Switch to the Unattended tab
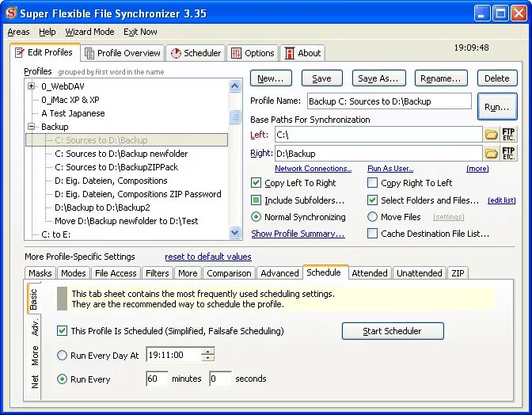This screenshot has width=532, height=415. coord(420,273)
